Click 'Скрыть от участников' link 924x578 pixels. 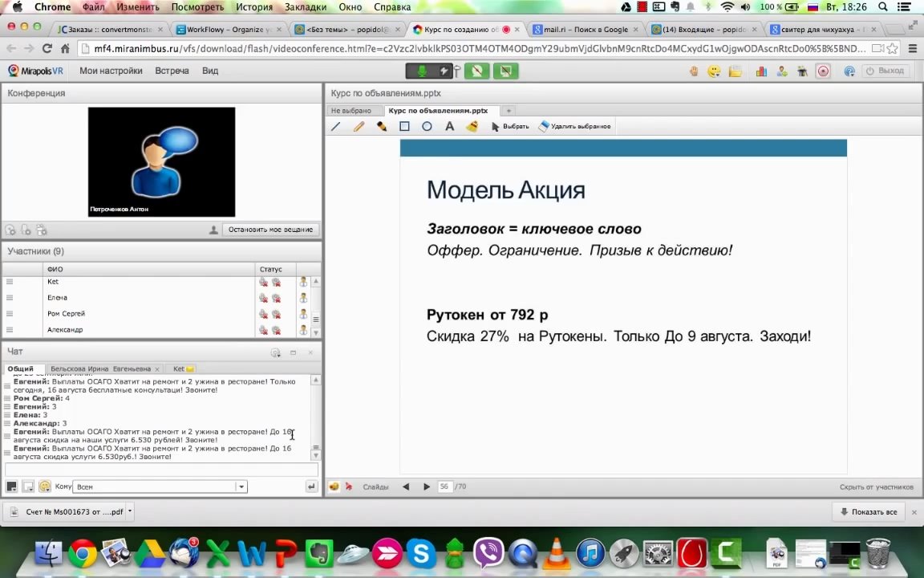pos(876,487)
